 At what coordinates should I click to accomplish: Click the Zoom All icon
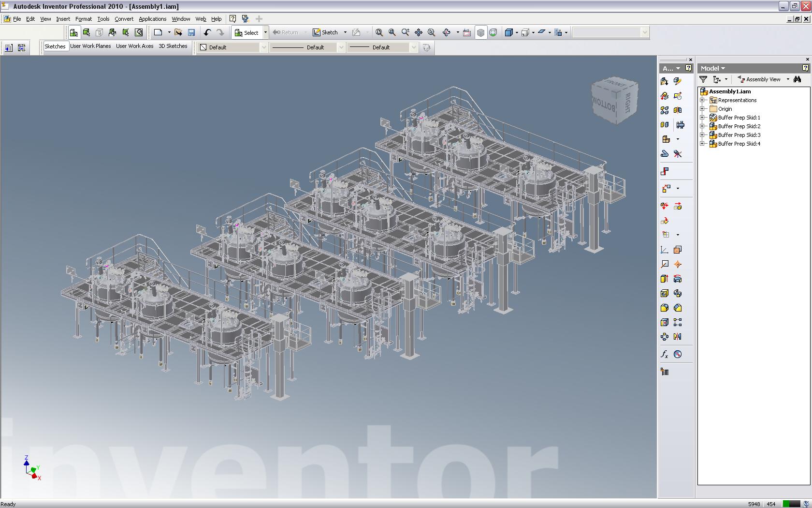[379, 32]
